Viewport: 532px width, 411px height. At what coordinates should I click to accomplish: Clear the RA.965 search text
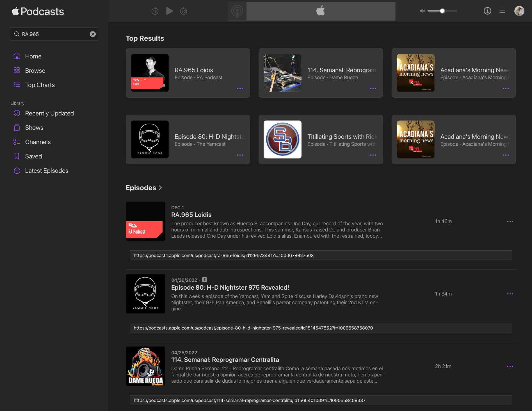tap(93, 34)
